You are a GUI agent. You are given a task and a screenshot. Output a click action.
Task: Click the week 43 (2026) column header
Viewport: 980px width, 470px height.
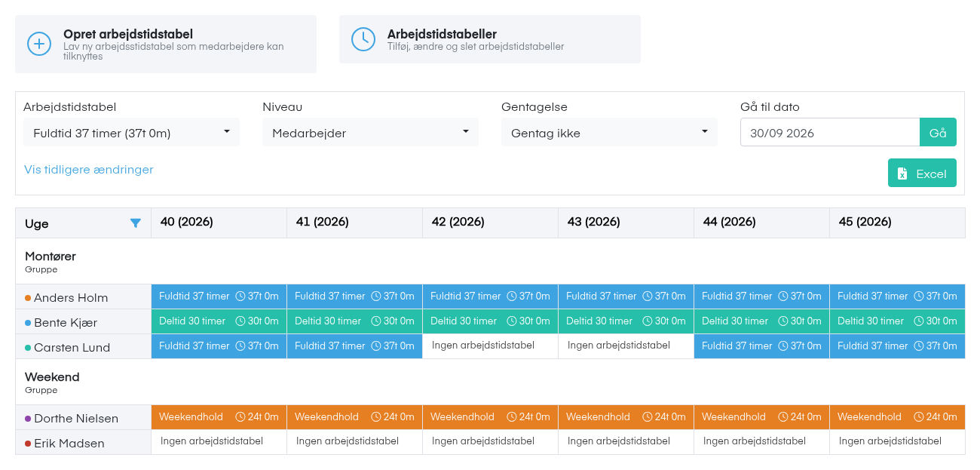click(x=626, y=223)
